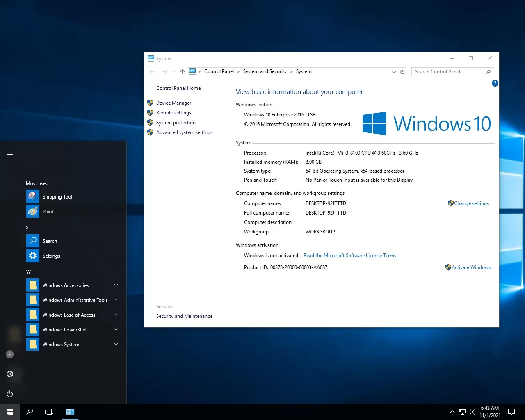The image size is (525, 420).
Task: Select System and Security breadcrumb
Action: coord(265,71)
